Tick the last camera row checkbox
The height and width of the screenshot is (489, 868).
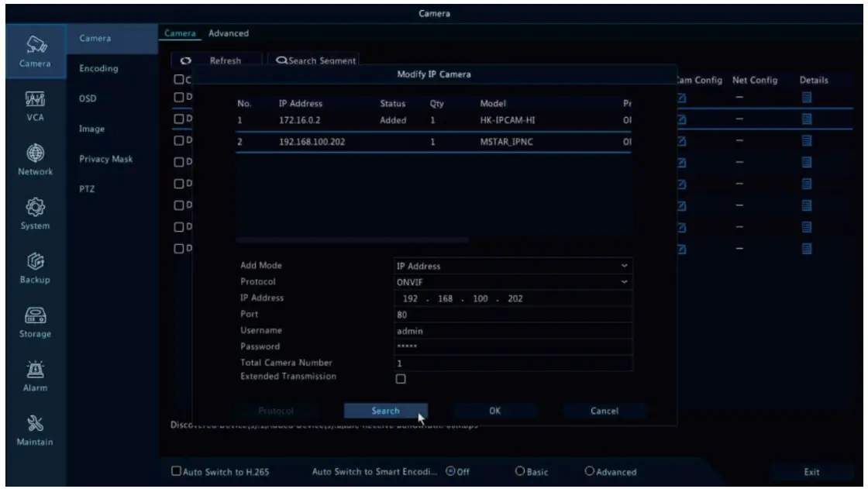[179, 249]
